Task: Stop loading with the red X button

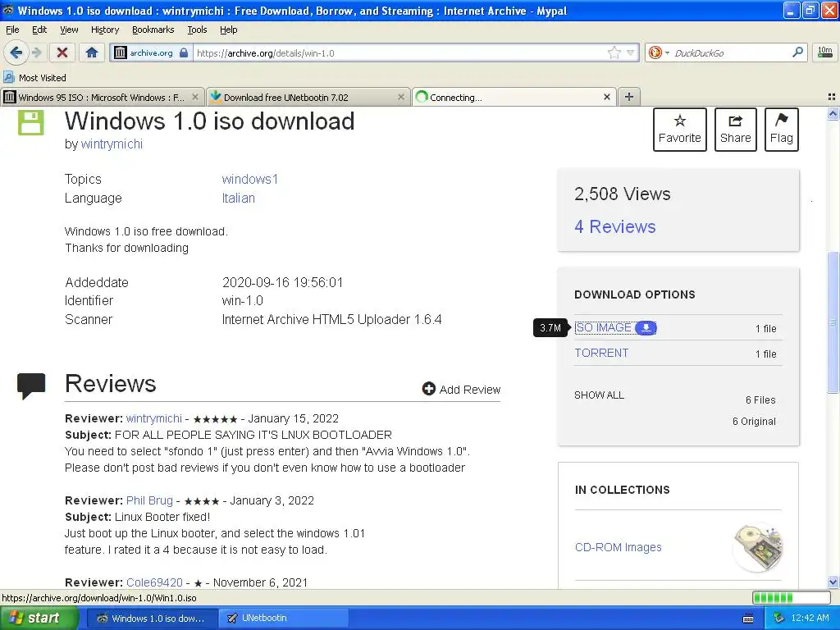Action: pos(62,52)
